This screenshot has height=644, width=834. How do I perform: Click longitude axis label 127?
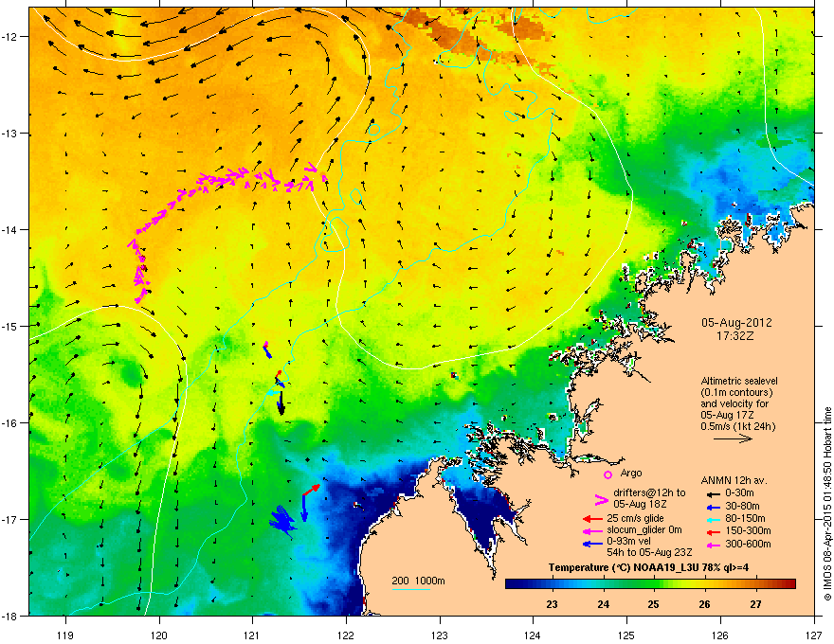click(814, 635)
